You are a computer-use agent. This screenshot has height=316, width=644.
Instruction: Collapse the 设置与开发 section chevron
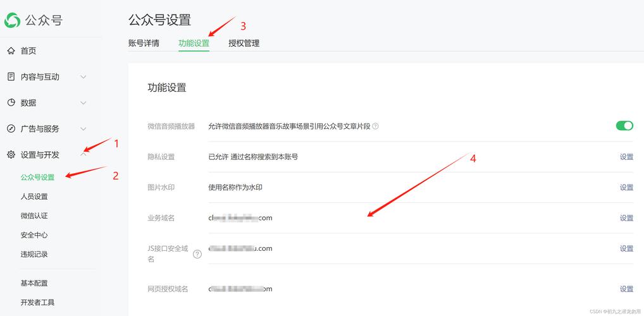point(83,154)
